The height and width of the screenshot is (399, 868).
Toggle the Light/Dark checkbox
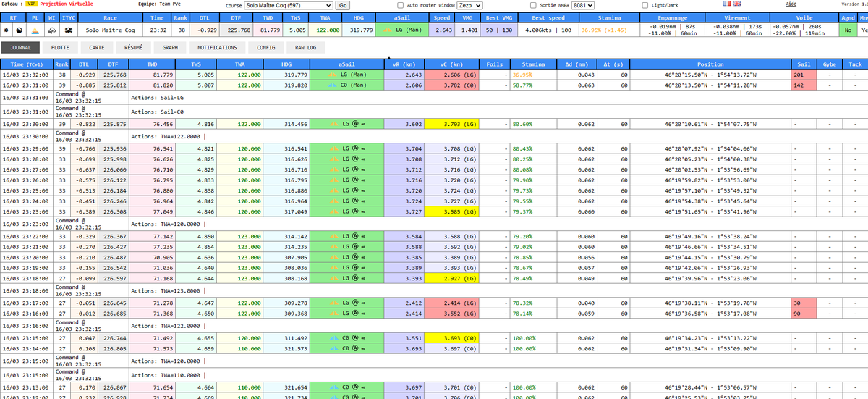(645, 5)
